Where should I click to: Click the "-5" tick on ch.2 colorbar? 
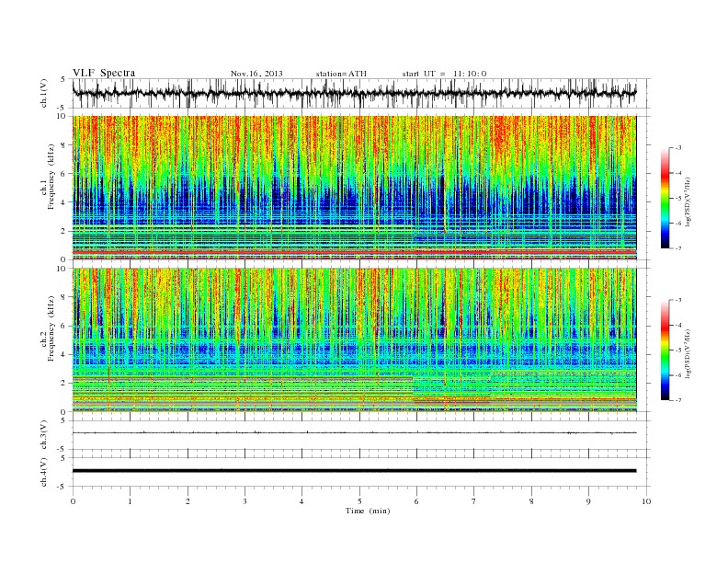678,350
